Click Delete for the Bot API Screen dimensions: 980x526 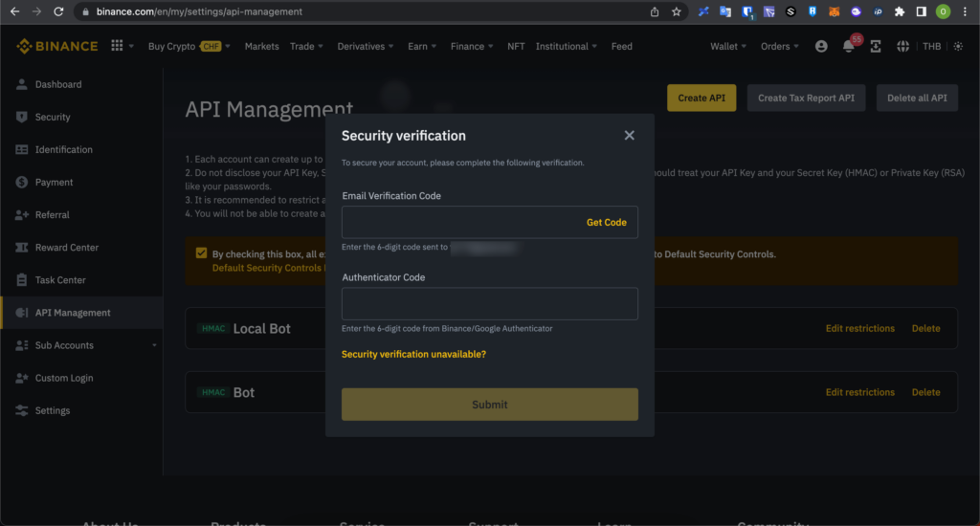point(925,392)
